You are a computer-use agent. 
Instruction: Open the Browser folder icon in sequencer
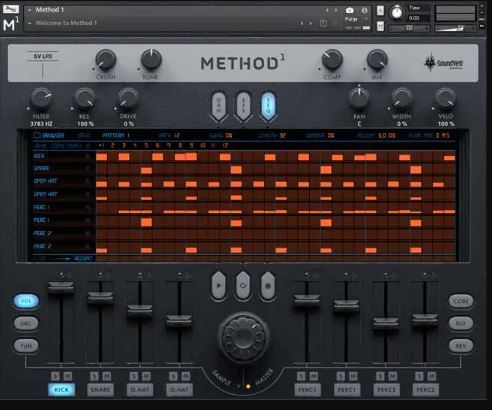pos(36,135)
